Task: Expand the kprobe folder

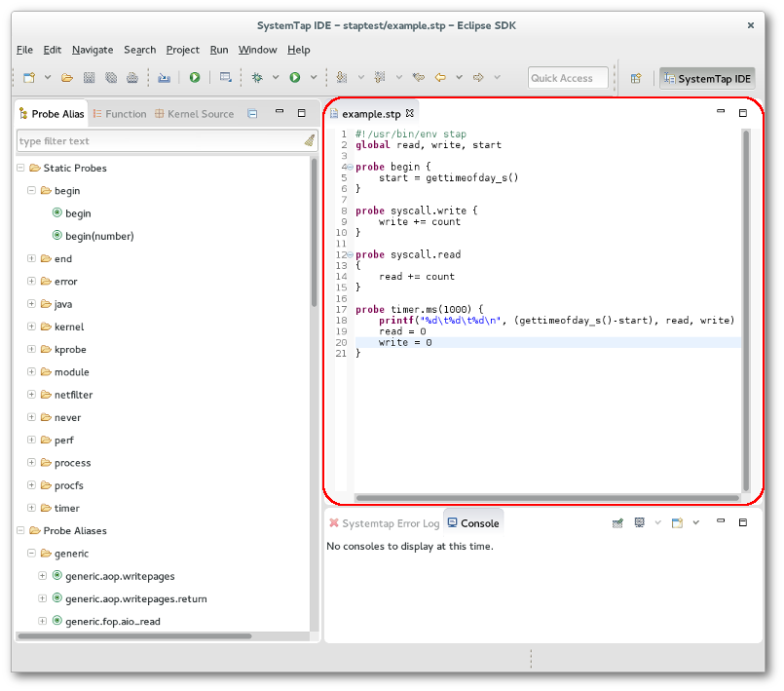Action: click(31, 349)
